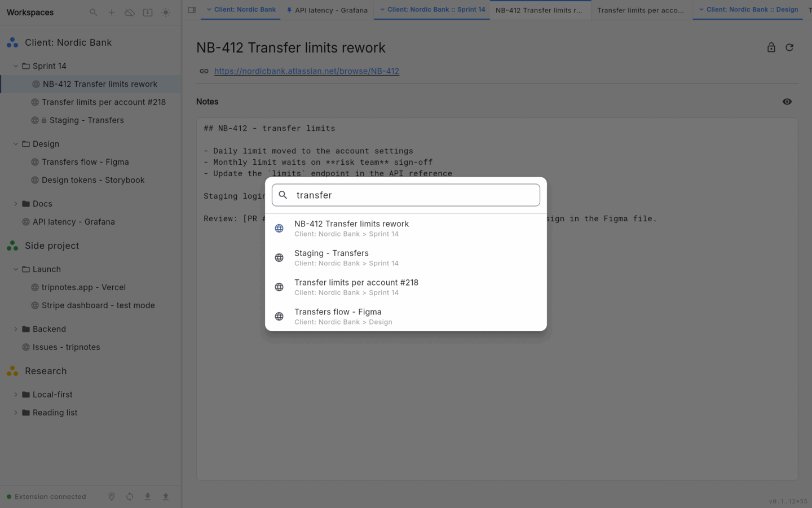Collapse the Client: Nordic Bank :: Sprint 14 tab group
The height and width of the screenshot is (508, 812).
pyautogui.click(x=382, y=10)
